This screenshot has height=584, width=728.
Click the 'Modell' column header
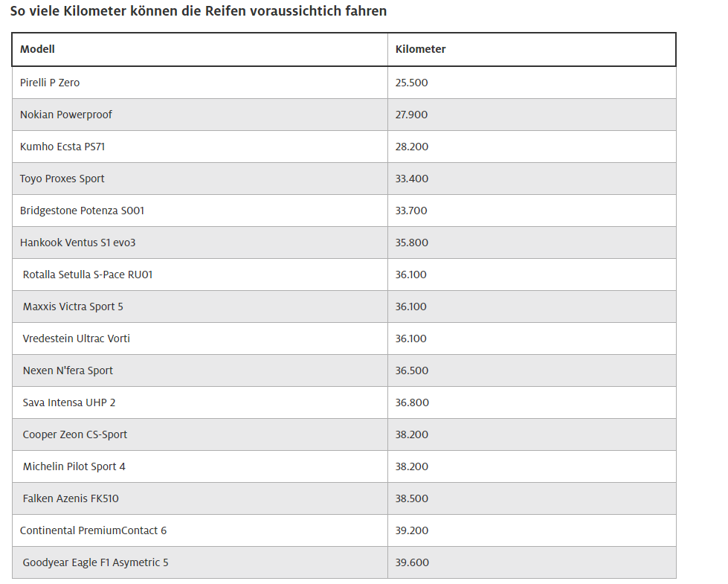[37, 49]
